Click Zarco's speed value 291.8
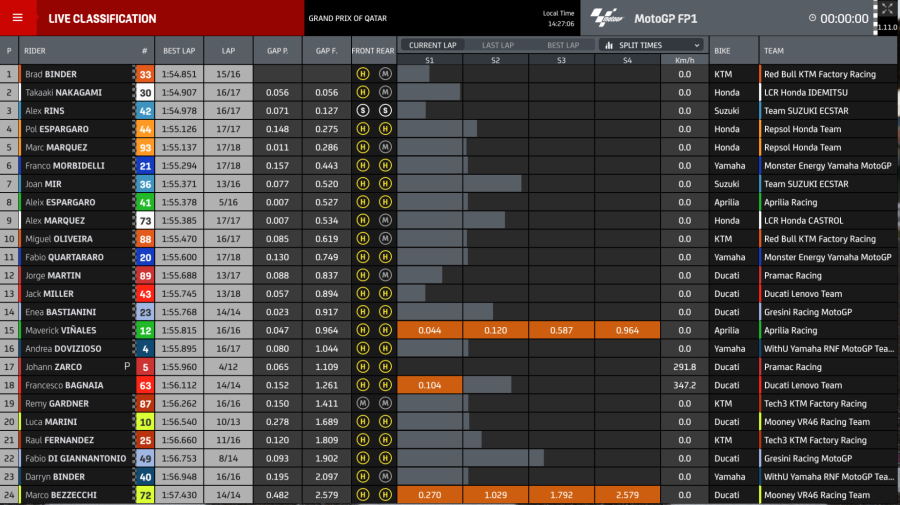This screenshot has height=505, width=900. [685, 367]
